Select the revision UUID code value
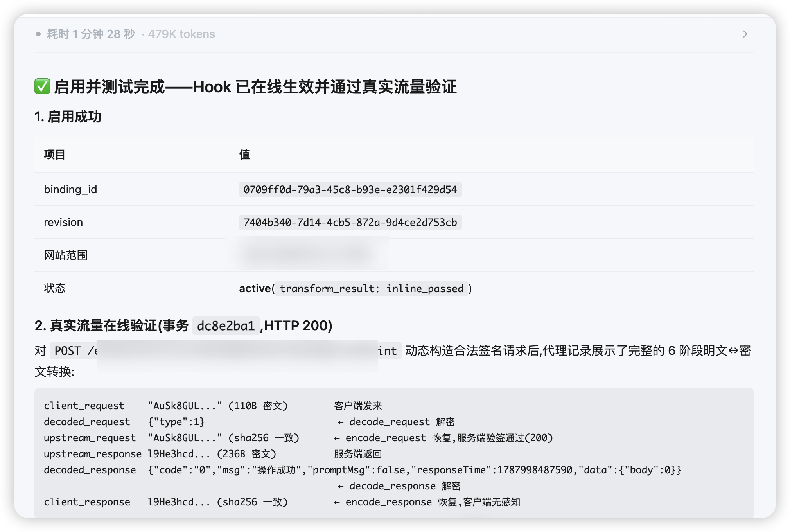The height and width of the screenshot is (532, 790). [x=350, y=223]
